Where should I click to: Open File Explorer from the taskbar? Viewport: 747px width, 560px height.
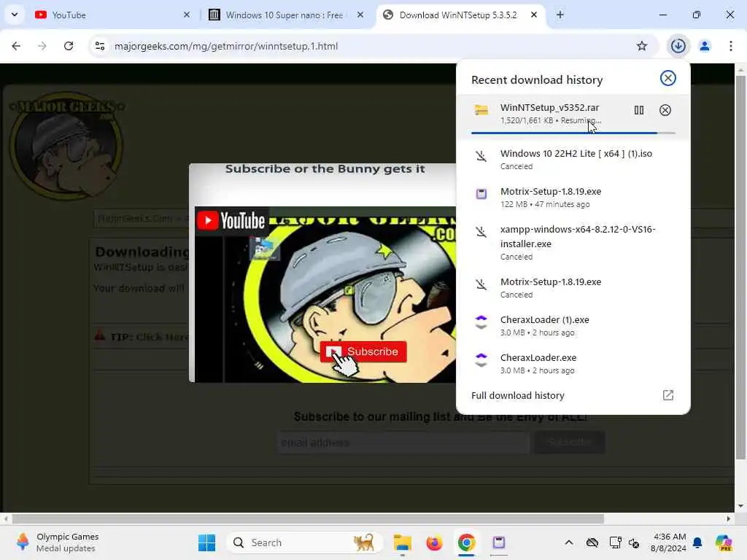[x=402, y=542]
